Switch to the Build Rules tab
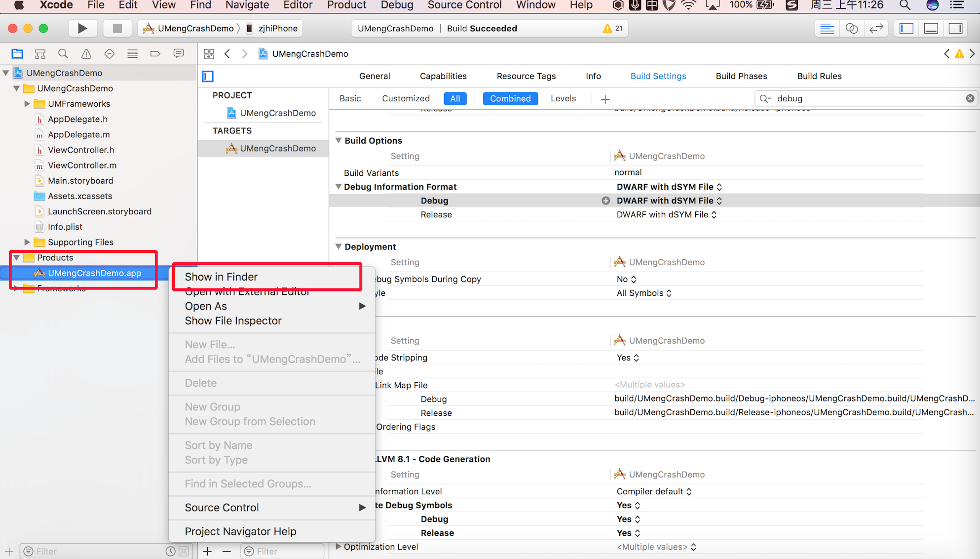The width and height of the screenshot is (980, 559). tap(819, 76)
